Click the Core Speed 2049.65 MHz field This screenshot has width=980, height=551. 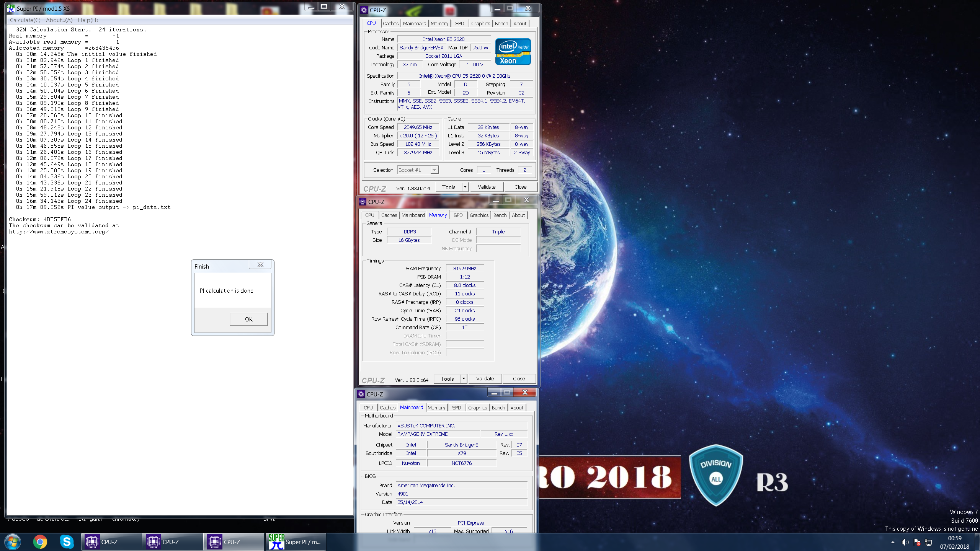coord(418,127)
